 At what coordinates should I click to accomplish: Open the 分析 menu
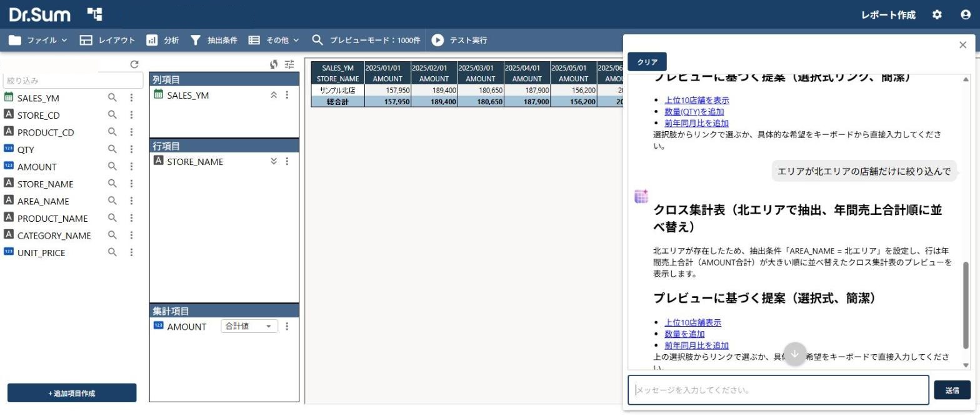click(162, 40)
